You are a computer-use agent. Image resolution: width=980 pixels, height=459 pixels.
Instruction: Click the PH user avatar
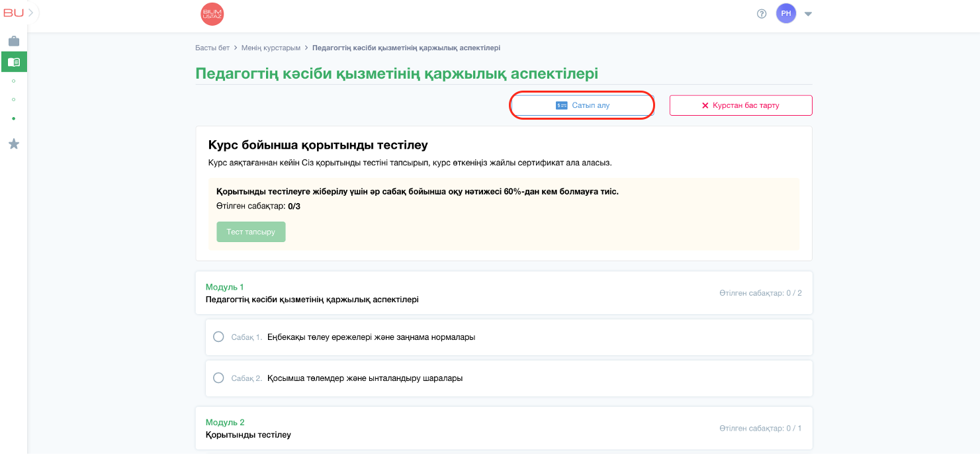click(786, 14)
